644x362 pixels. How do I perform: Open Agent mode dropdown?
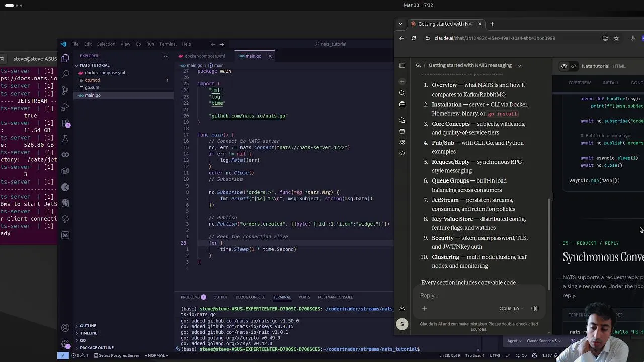[514, 341]
